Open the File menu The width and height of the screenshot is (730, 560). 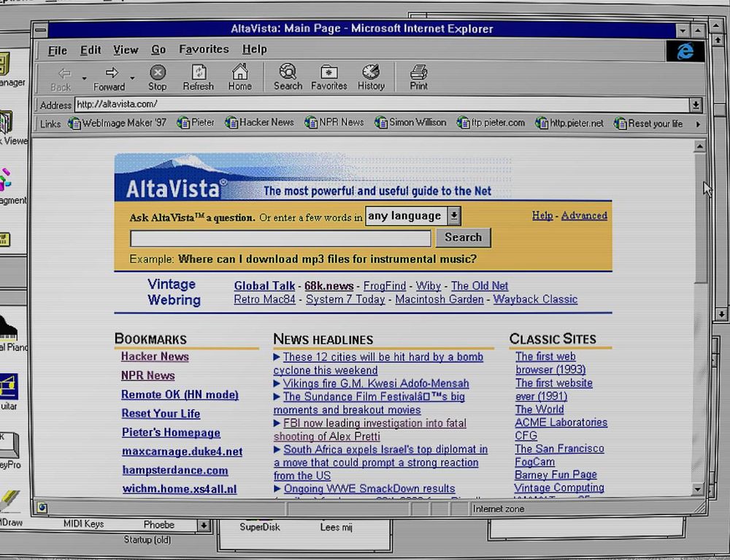[57, 50]
